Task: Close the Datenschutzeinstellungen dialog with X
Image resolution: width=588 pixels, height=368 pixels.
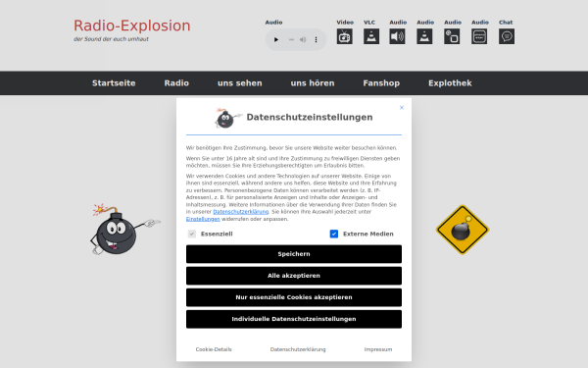Action: click(402, 108)
